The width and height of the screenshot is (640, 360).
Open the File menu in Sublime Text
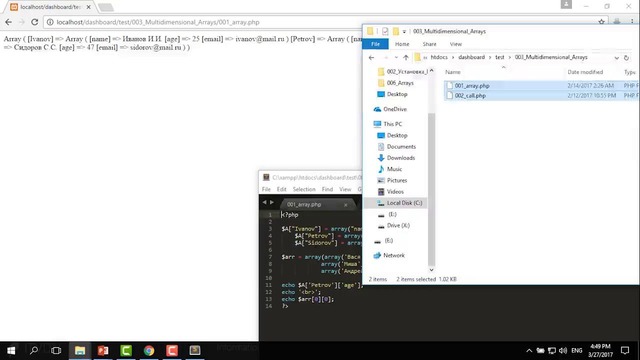pyautogui.click(x=266, y=189)
